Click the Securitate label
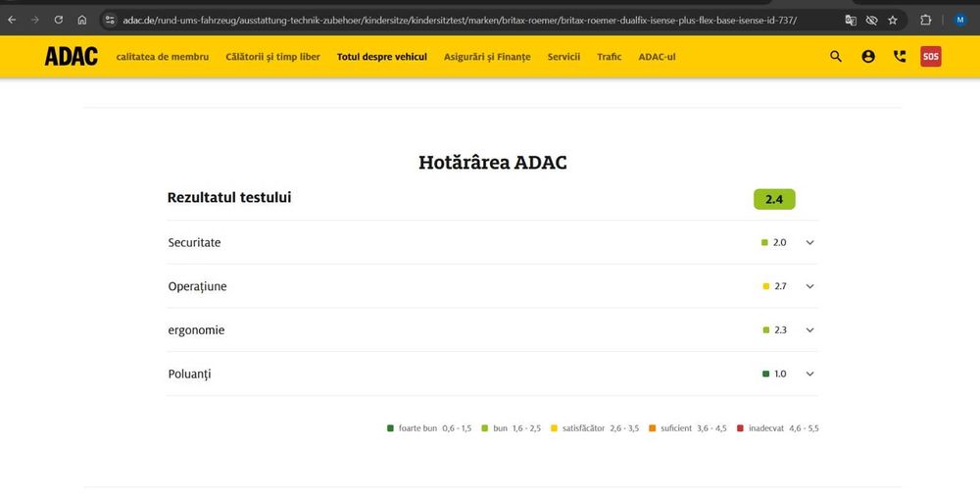980x499 pixels. (194, 242)
